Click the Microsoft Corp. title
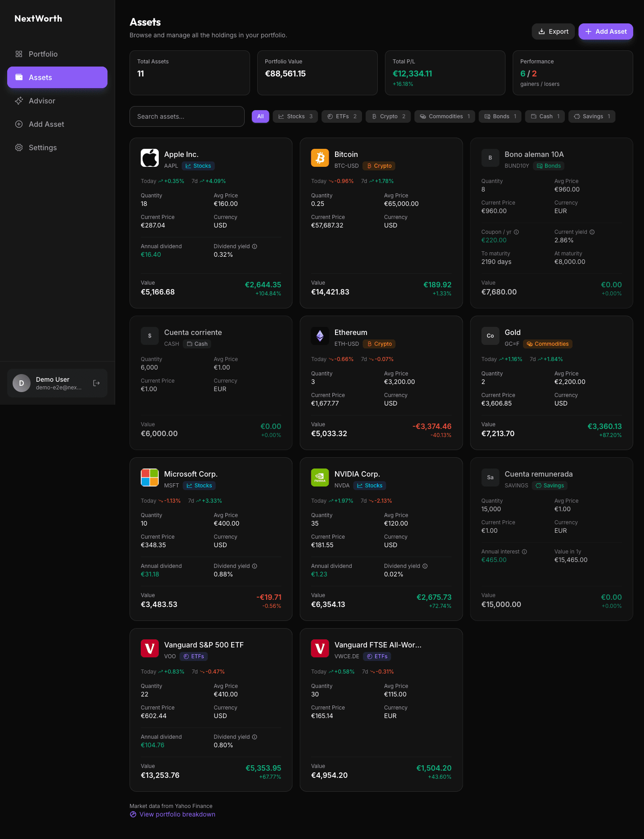The height and width of the screenshot is (839, 644). [191, 474]
